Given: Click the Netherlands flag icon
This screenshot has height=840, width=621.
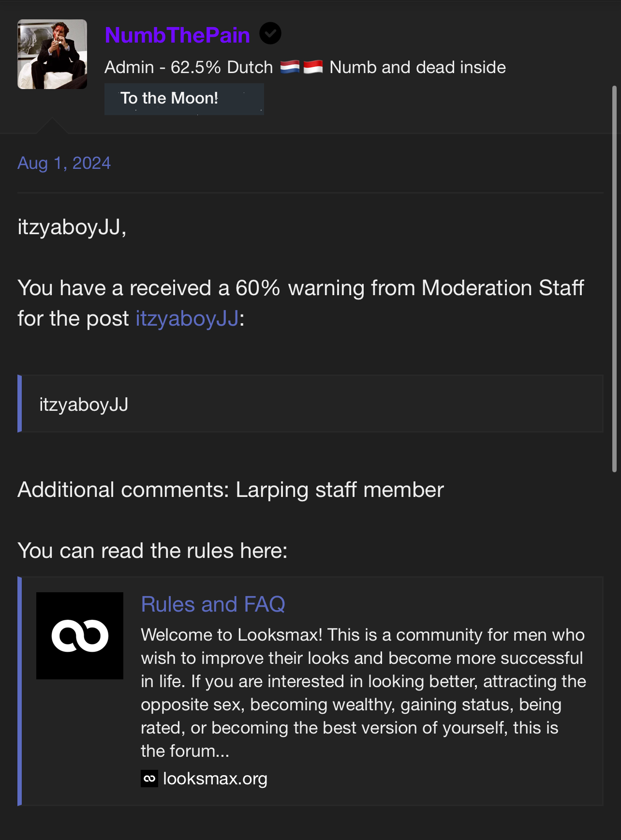Looking at the screenshot, I should [x=290, y=67].
